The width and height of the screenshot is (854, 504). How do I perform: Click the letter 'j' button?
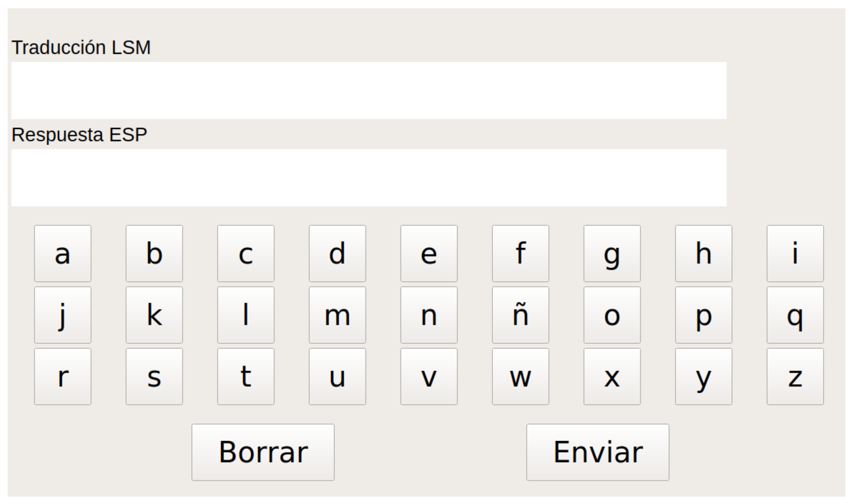pos(63,315)
